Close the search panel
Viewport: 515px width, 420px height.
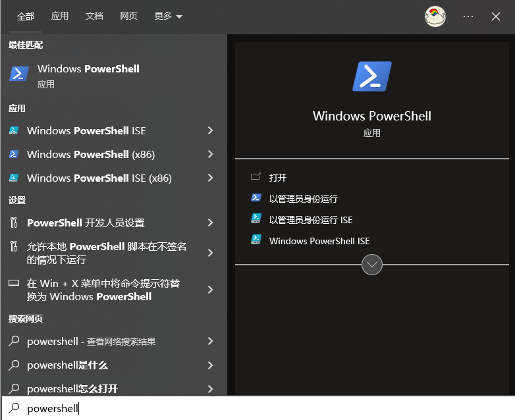496,16
